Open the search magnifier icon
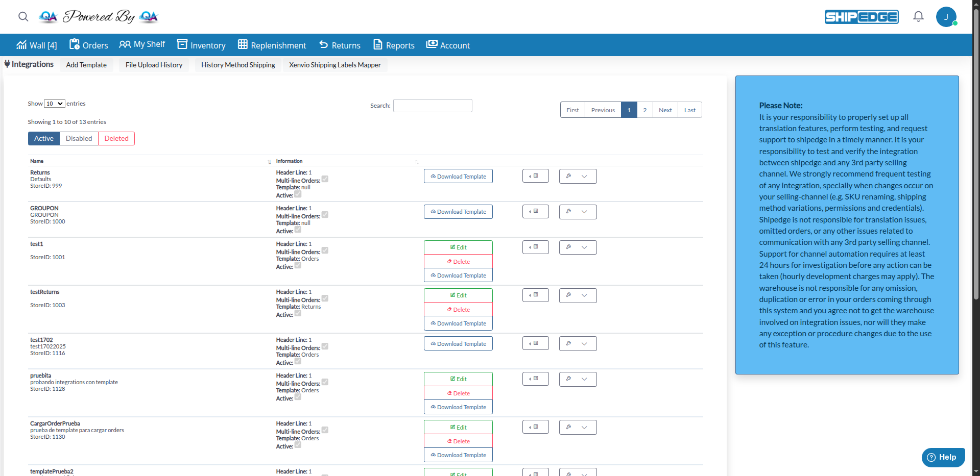Image resolution: width=980 pixels, height=476 pixels. 23,17
